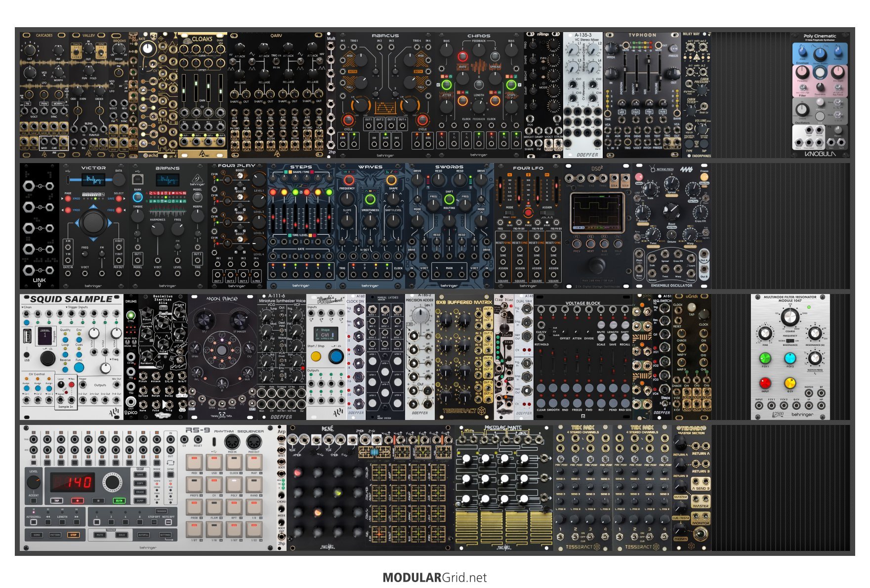Click the SETTINGS button on RS-9
The width and height of the screenshot is (870, 588).
click(165, 535)
